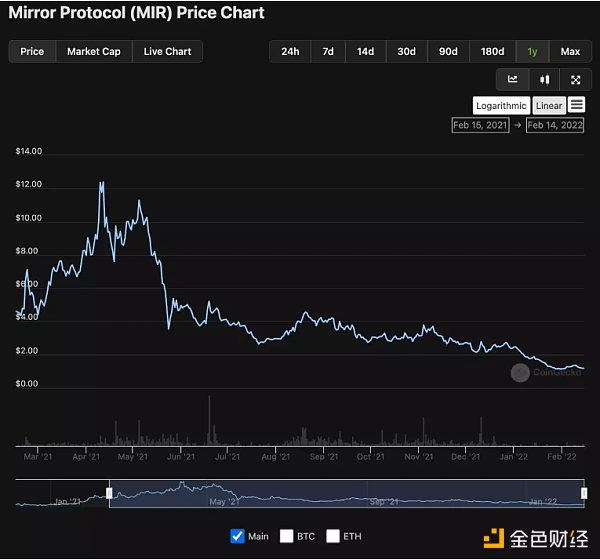The width and height of the screenshot is (600, 560).
Task: Select the Price tab
Action: tap(32, 51)
